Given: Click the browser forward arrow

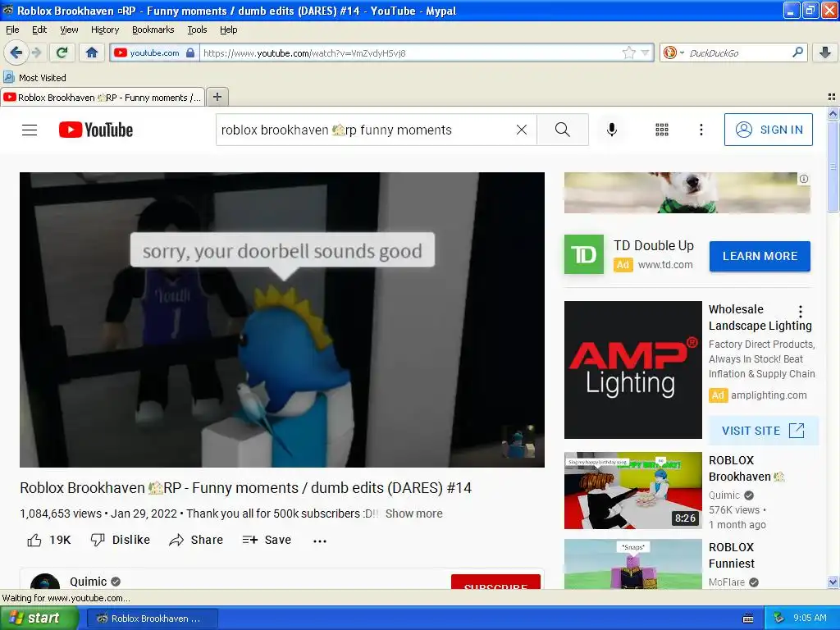Looking at the screenshot, I should [36, 52].
